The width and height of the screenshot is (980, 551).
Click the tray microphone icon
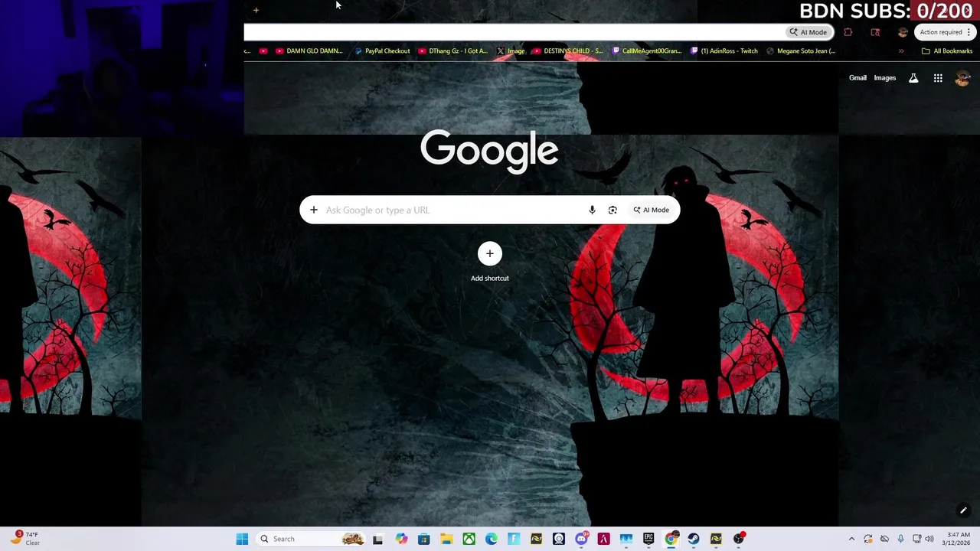tap(900, 539)
